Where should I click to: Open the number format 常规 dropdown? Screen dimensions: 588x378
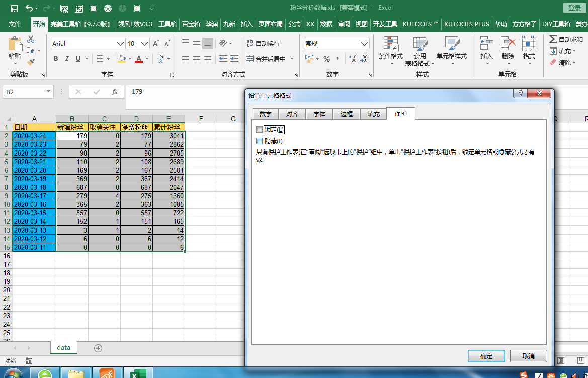[364, 44]
